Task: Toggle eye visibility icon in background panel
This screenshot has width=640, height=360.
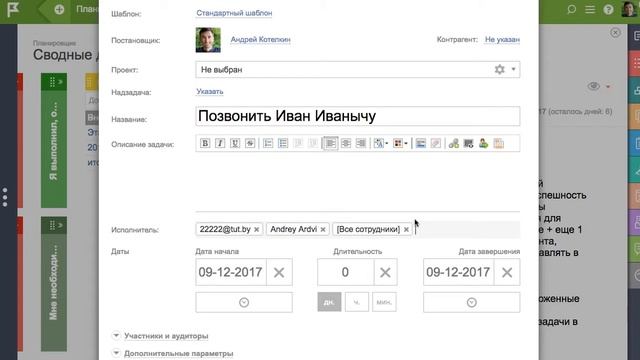Action: 593,86
